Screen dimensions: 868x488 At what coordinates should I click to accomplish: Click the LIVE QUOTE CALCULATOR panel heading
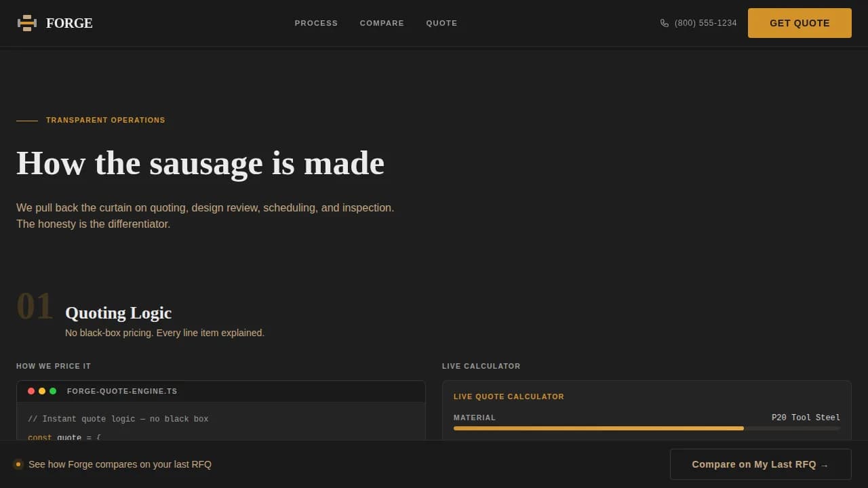[x=509, y=396]
